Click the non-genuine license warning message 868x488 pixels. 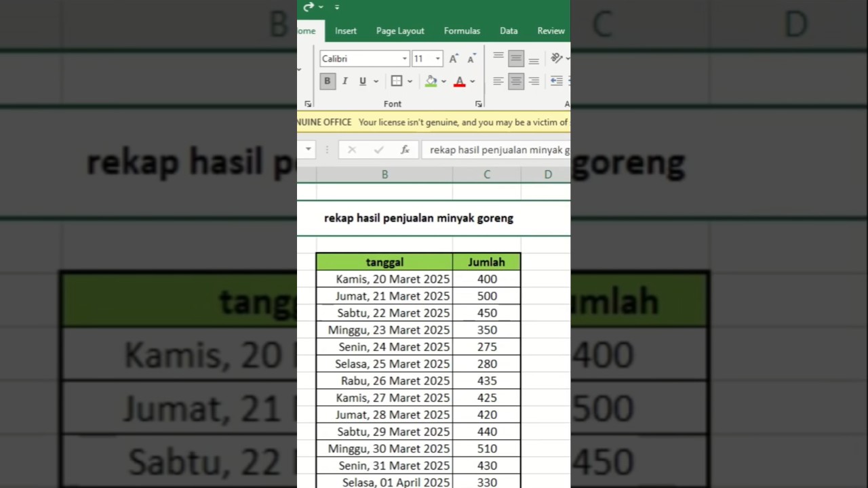click(x=463, y=123)
